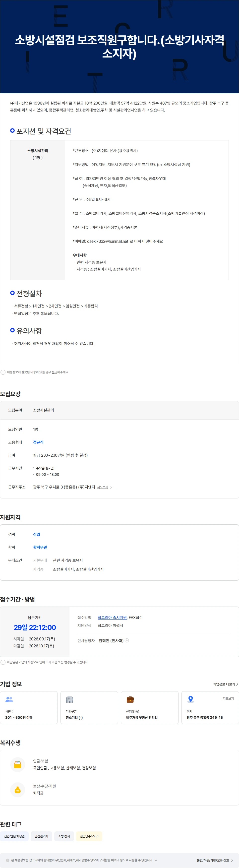
Task: Click the 사원수 301 ~ 500명 이하 card
Action: [x=29, y=707]
